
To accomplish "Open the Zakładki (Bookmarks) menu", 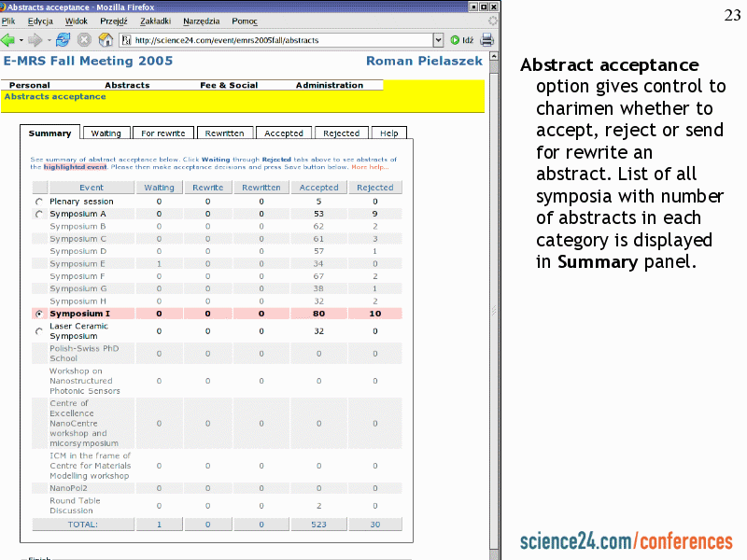I will [156, 21].
